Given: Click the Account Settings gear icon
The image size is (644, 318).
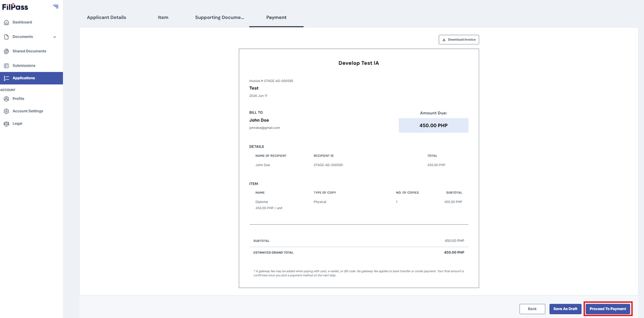Looking at the screenshot, I should click(6, 111).
